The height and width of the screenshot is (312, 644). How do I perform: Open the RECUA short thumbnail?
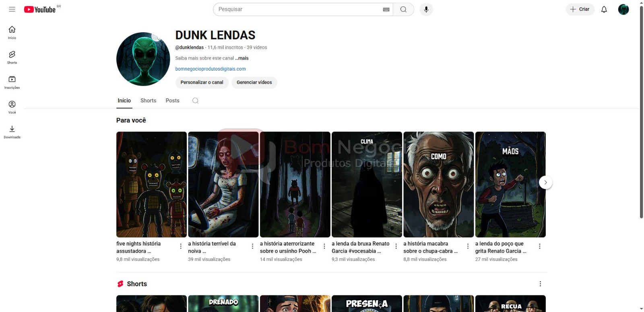point(510,304)
